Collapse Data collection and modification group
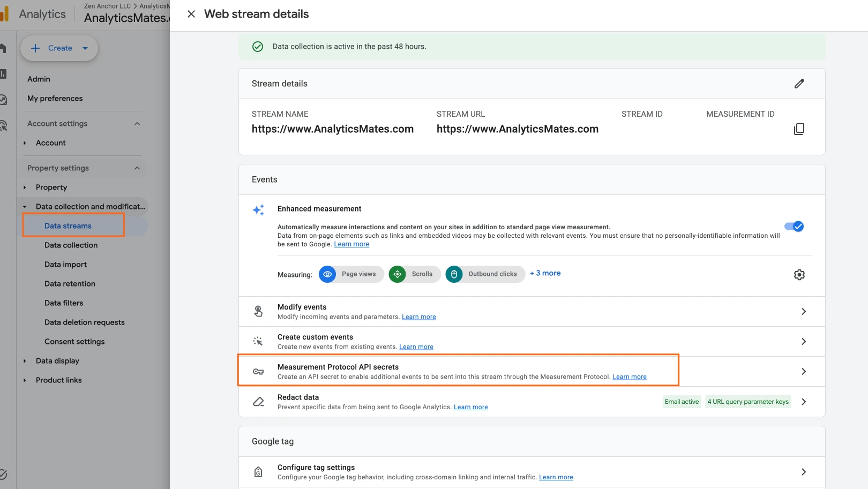The height and width of the screenshot is (489, 868). pyautogui.click(x=25, y=207)
